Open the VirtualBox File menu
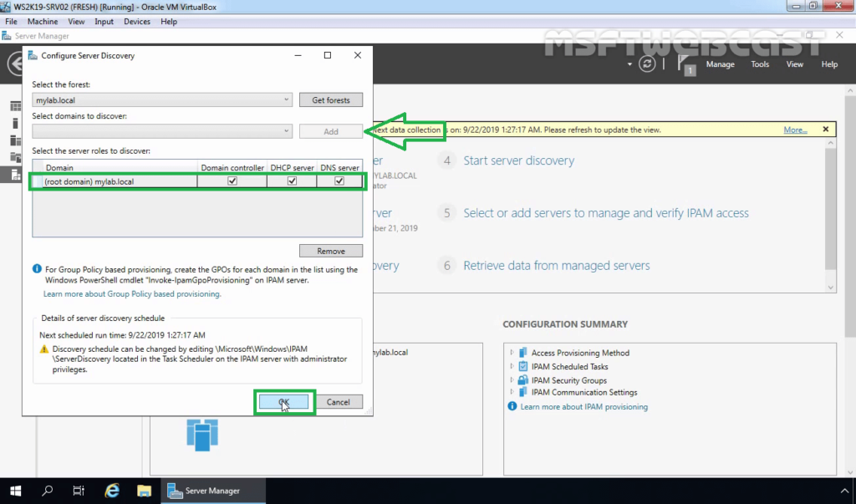856x504 pixels. click(11, 21)
